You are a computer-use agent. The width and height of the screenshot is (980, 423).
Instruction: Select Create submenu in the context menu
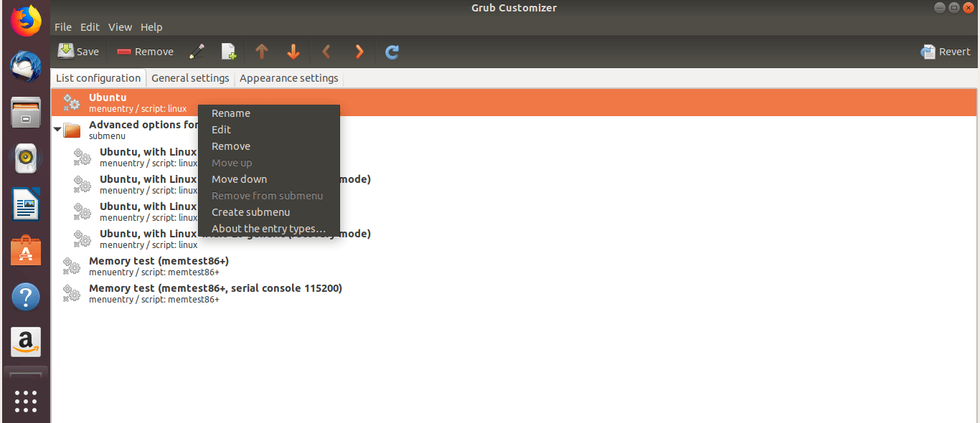268,212
